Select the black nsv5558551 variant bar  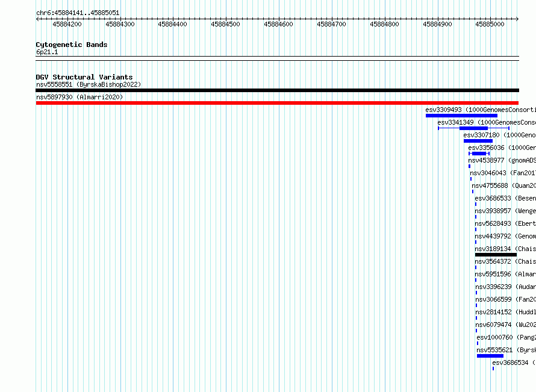277,90
